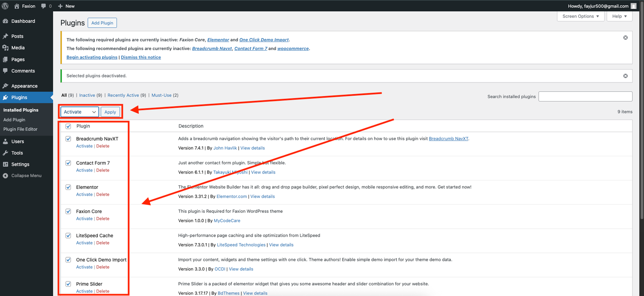Open the Media library icon
Viewport: 644px width, 296px height.
pos(5,48)
